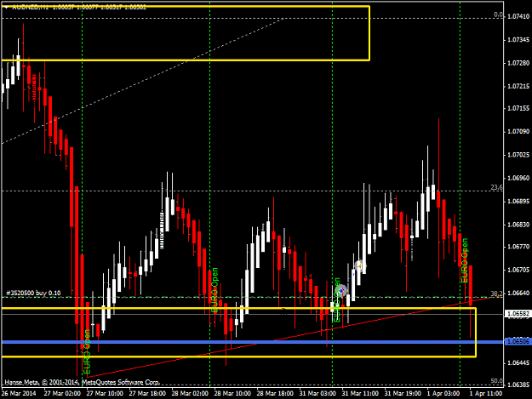The image size is (532, 399).
Task: Click the EURO Open label on 28 Mar
Action: tap(215, 290)
